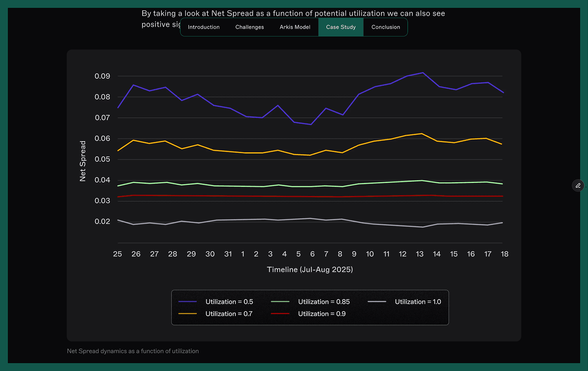Toggle the Utilization = 0.7 legend entry
588x371 pixels.
click(x=215, y=314)
